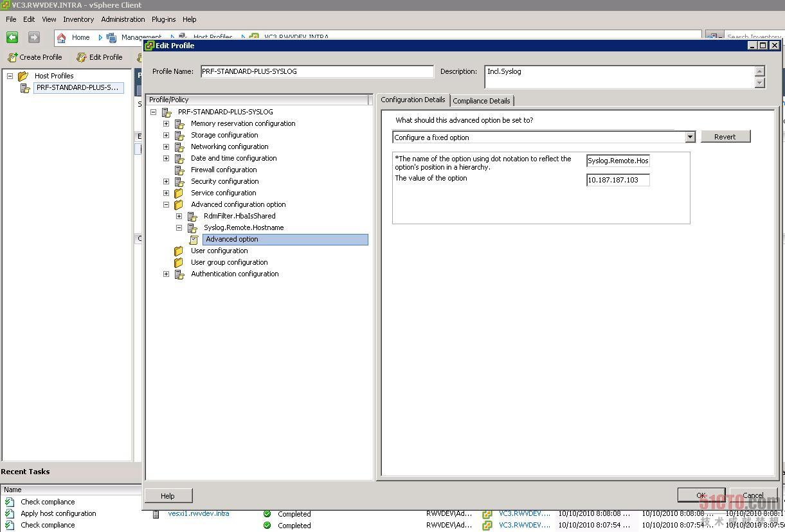Click the Syslog.Remote.Hostname policy icon
The height and width of the screenshot is (532, 785).
click(x=192, y=227)
